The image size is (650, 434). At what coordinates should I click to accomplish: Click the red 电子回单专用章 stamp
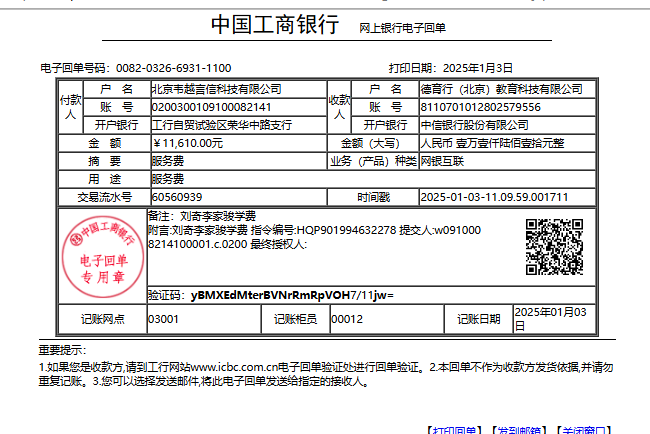(103, 257)
